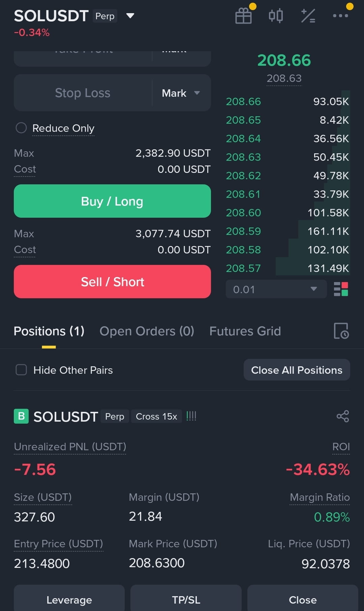
Task: Check the Hide Other Pairs box
Action: coord(21,370)
